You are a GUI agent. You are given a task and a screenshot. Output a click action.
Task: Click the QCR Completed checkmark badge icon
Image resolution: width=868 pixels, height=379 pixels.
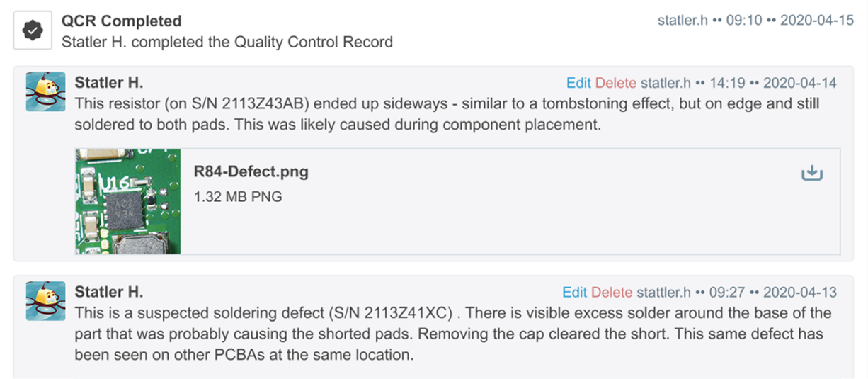(33, 31)
